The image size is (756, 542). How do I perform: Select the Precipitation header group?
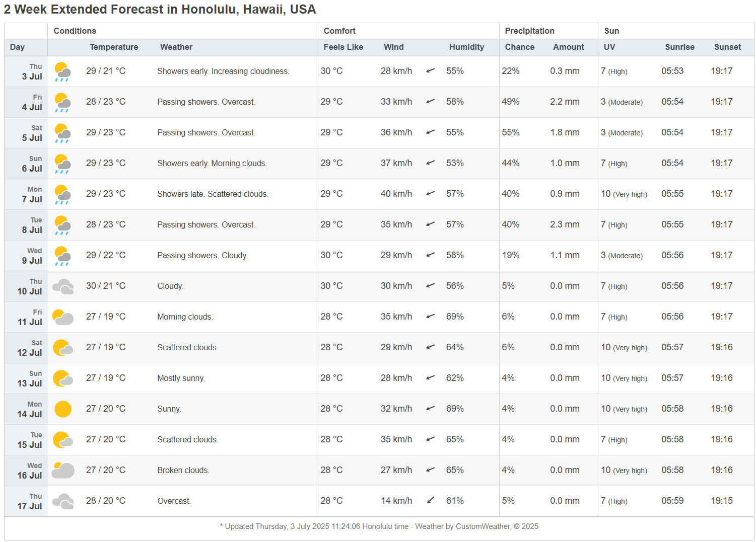tap(529, 31)
